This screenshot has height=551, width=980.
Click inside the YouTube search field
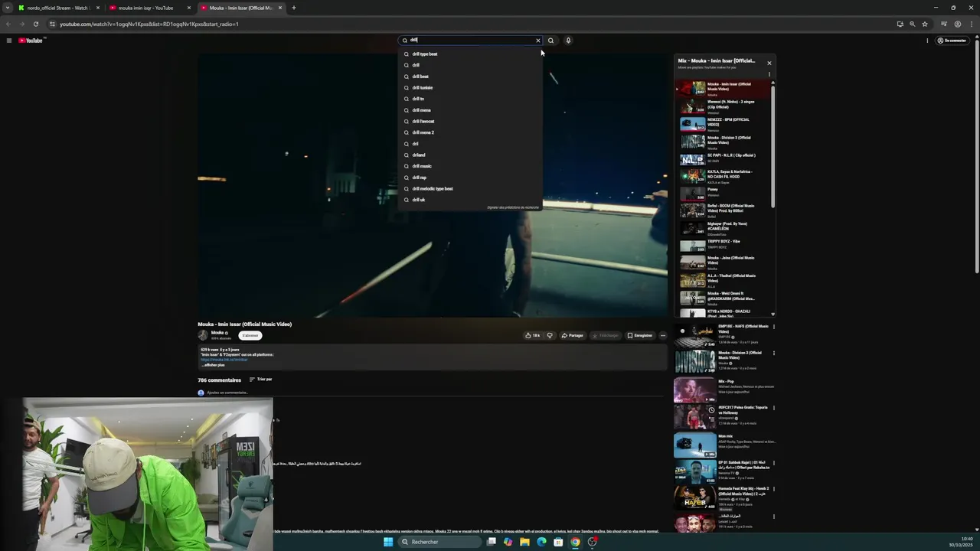click(471, 41)
